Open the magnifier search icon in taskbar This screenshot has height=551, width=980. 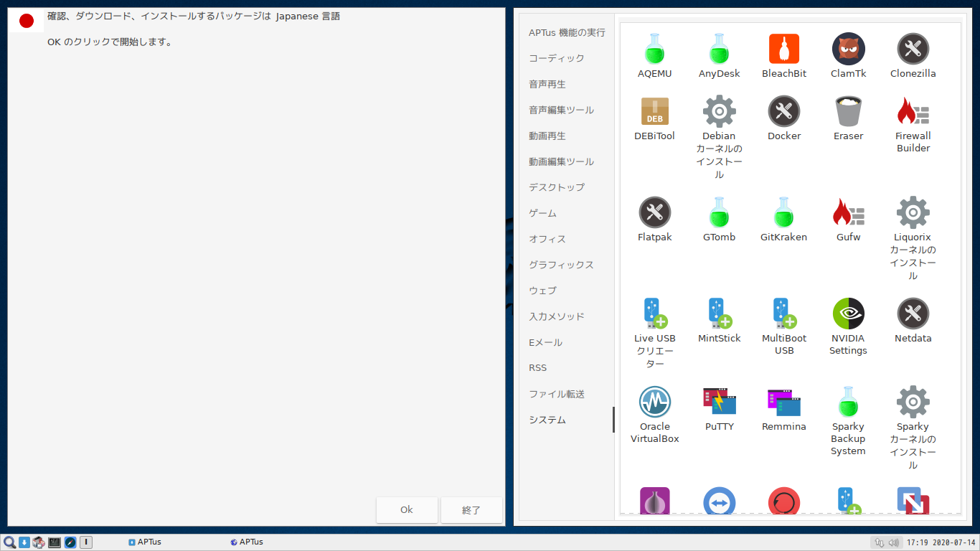(x=9, y=542)
